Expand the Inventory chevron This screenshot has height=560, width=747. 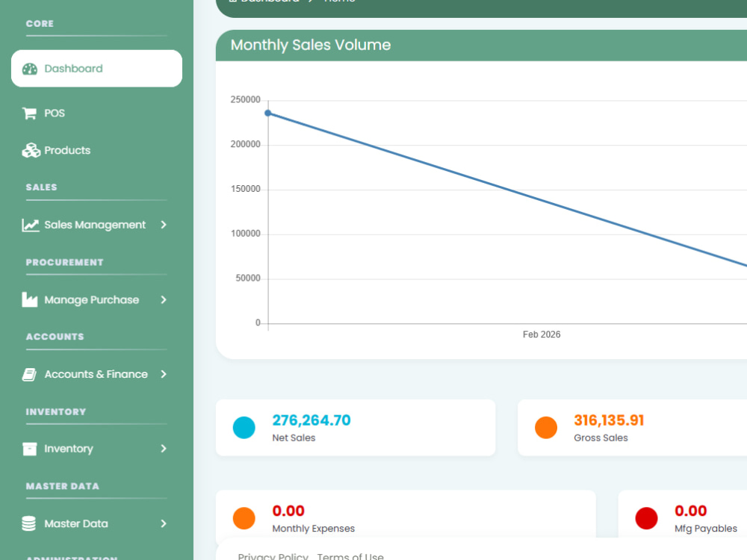click(164, 449)
